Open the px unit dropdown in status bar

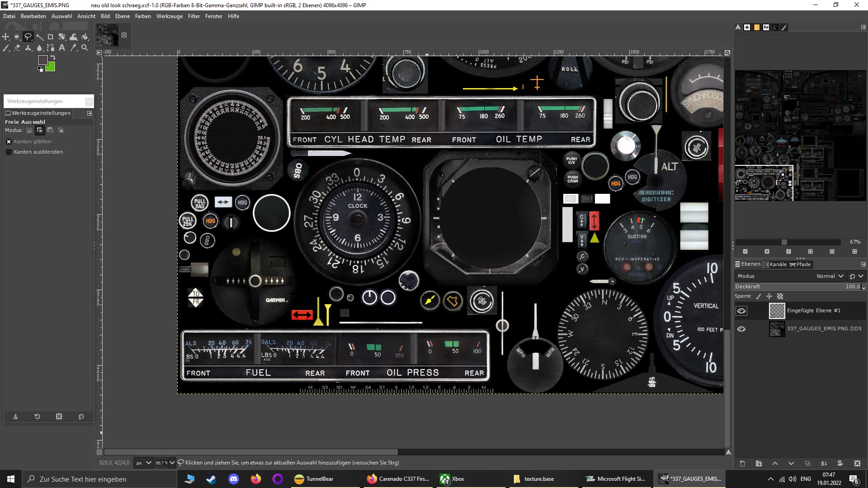[x=144, y=463]
